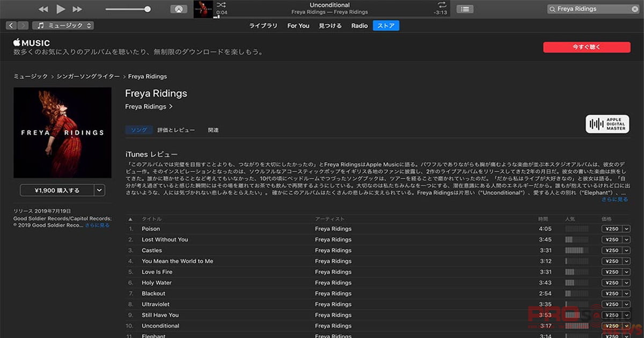
Task: Click the fast-forward next track button
Action: coord(77,9)
